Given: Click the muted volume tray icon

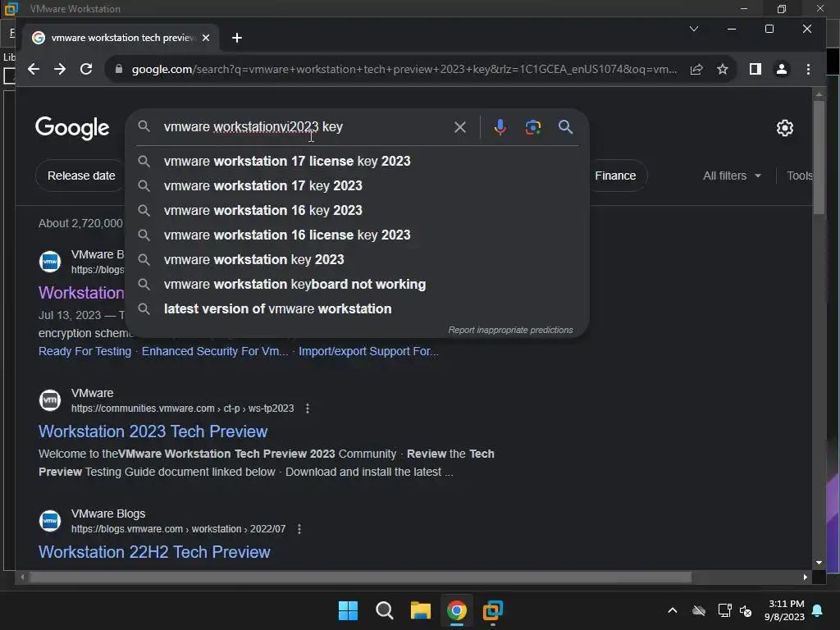Looking at the screenshot, I should click(x=746, y=610).
